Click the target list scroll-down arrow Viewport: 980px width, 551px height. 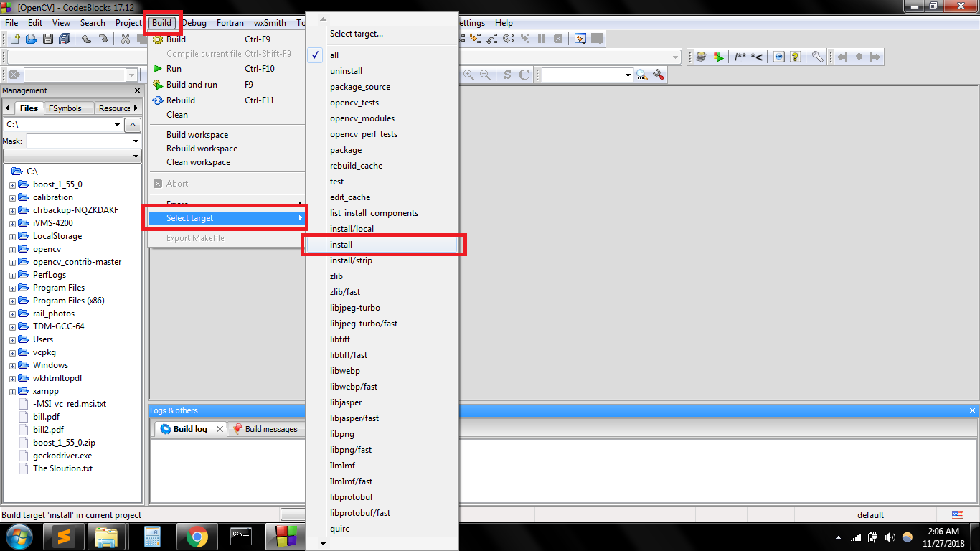322,544
